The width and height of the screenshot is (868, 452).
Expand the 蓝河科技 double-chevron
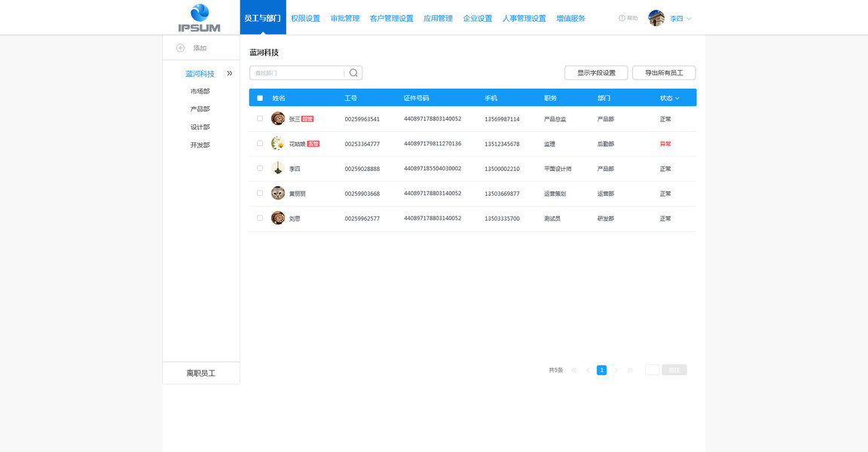point(229,74)
